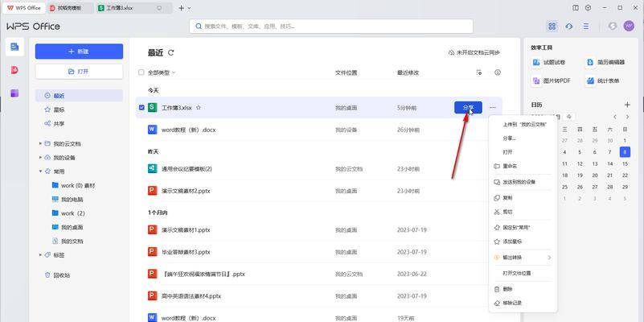The height and width of the screenshot is (322, 644).
Task: Open the 全部类型 type filter dropdown
Action: (x=162, y=72)
